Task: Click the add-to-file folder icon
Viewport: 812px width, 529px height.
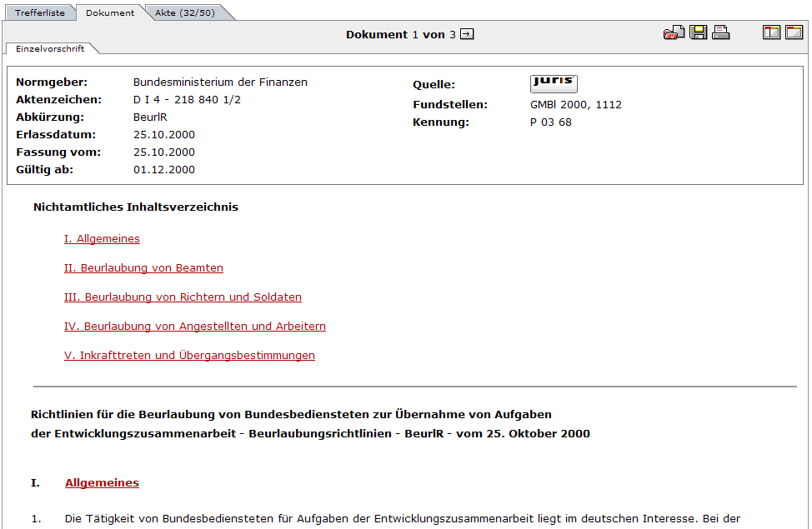Action: coord(674,33)
